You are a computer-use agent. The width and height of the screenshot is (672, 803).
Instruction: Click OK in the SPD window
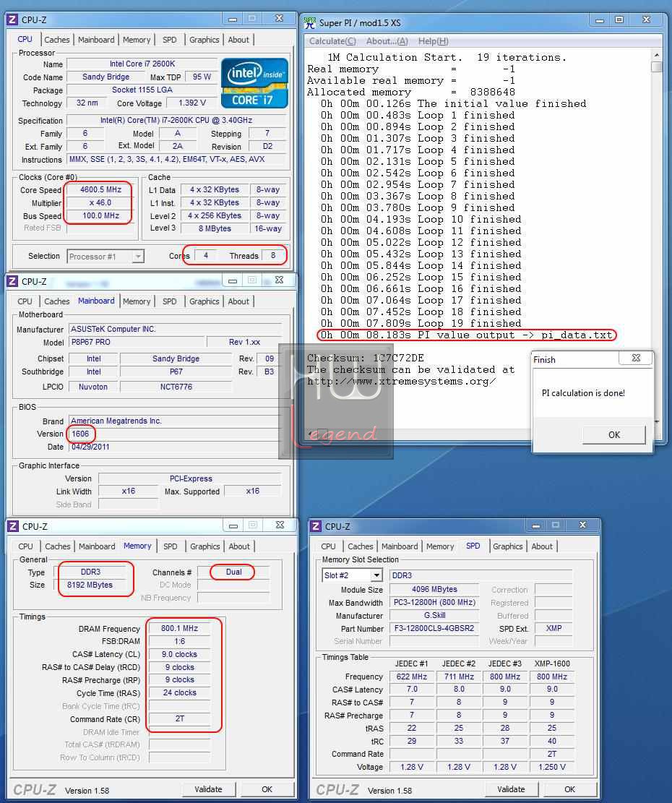pyautogui.click(x=569, y=789)
